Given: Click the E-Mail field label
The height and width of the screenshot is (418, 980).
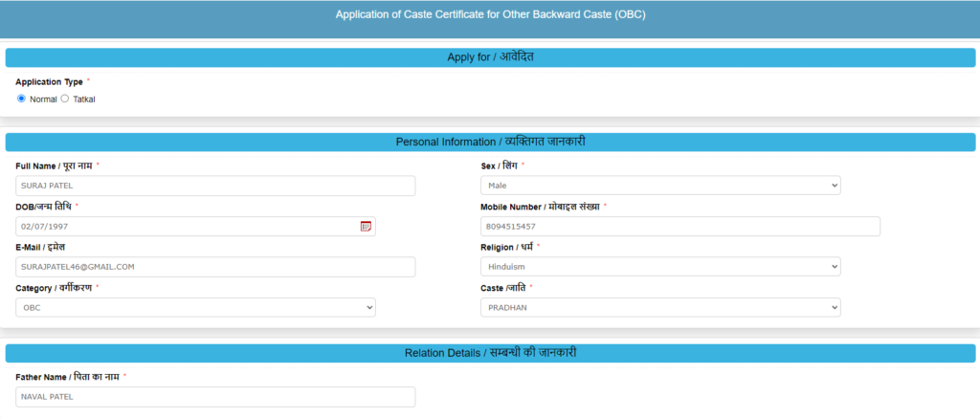Looking at the screenshot, I should click(x=40, y=247).
